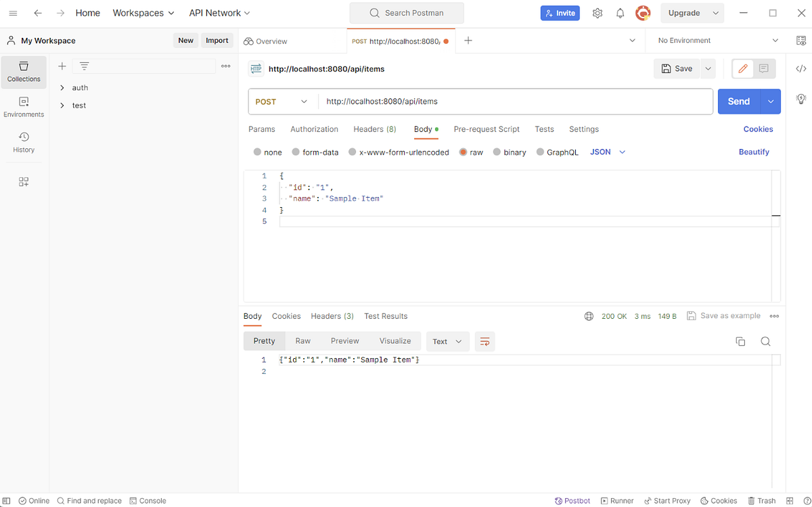Switch to the Headers request tab
Image resolution: width=812 pixels, height=507 pixels.
374,129
